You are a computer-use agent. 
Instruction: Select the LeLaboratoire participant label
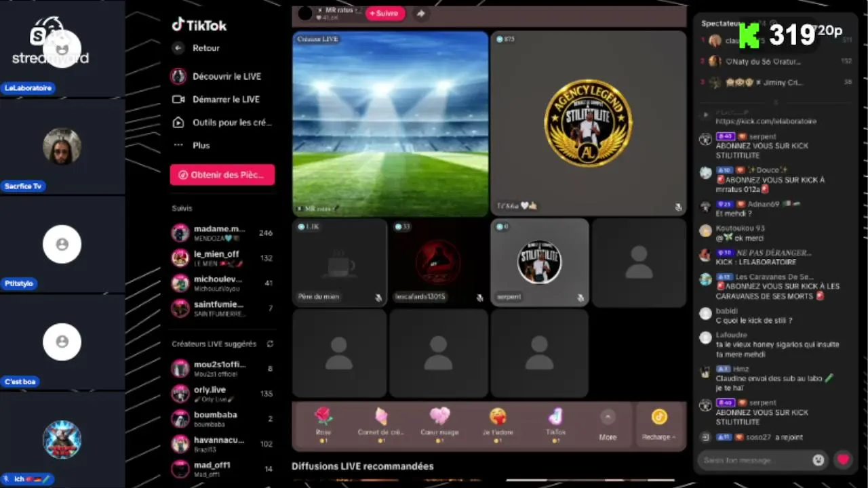tap(28, 88)
